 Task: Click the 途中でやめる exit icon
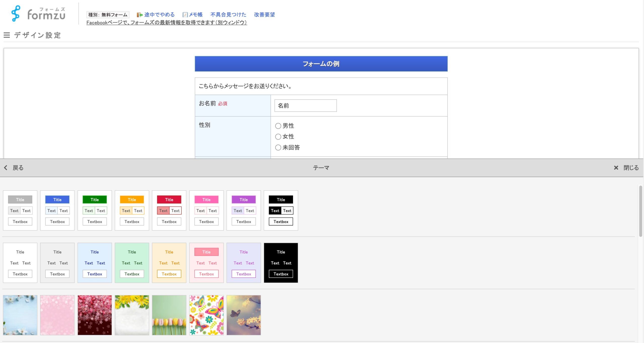(139, 15)
